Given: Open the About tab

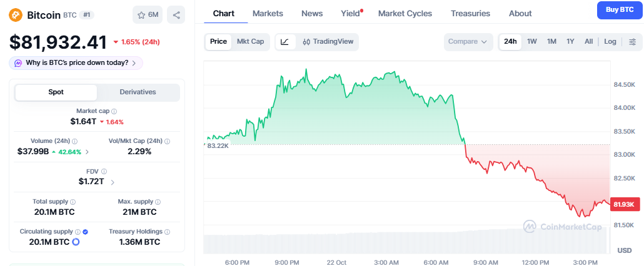Looking at the screenshot, I should pos(520,14).
